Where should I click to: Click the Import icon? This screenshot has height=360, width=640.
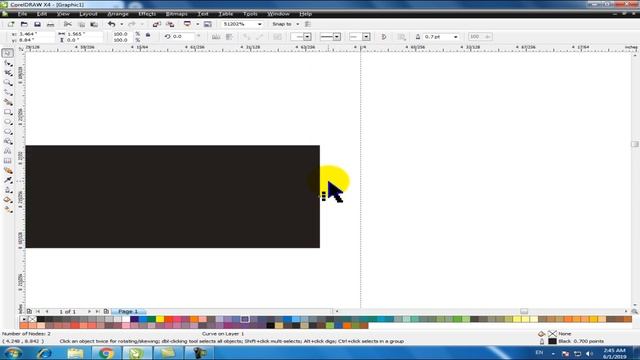tap(157, 24)
